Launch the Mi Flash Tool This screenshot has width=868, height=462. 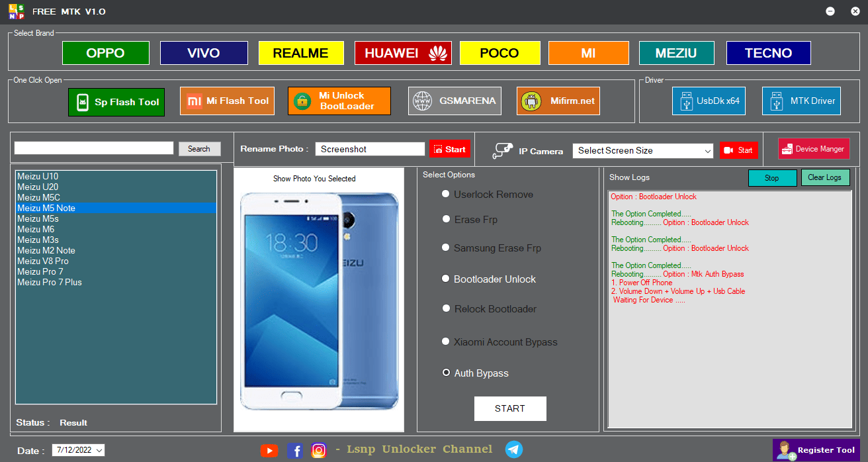[x=227, y=101]
